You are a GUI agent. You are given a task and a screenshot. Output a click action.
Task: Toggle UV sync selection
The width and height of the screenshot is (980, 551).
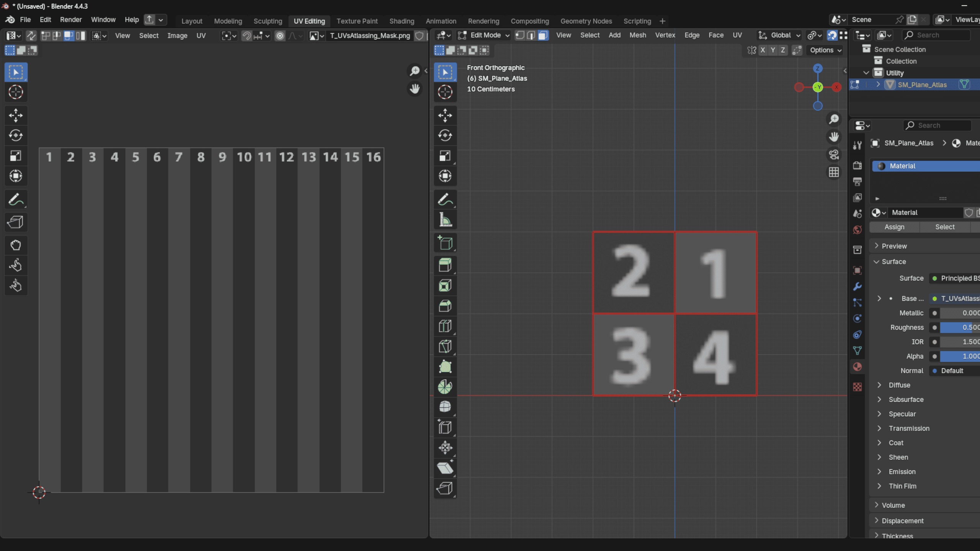coord(31,36)
